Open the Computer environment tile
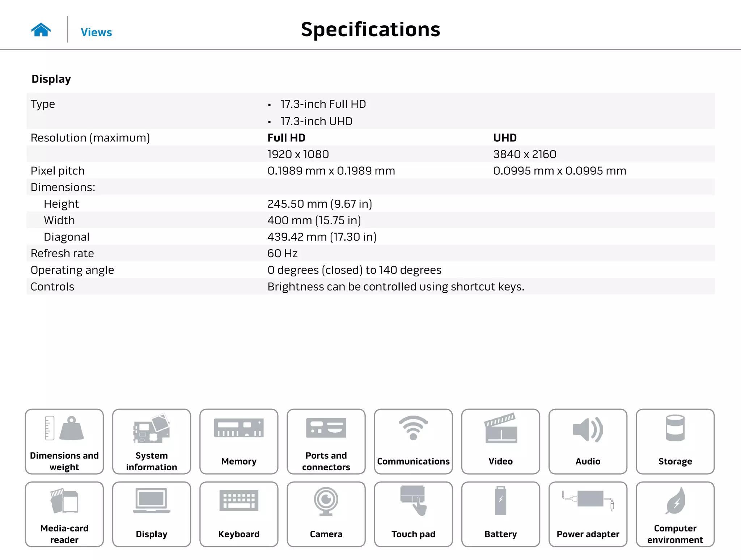This screenshot has width=741, height=560. (x=675, y=514)
